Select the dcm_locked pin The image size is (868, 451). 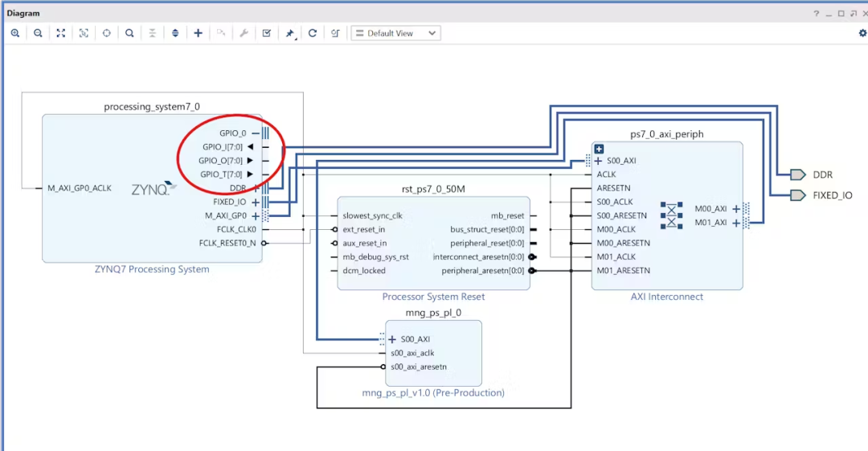364,271
